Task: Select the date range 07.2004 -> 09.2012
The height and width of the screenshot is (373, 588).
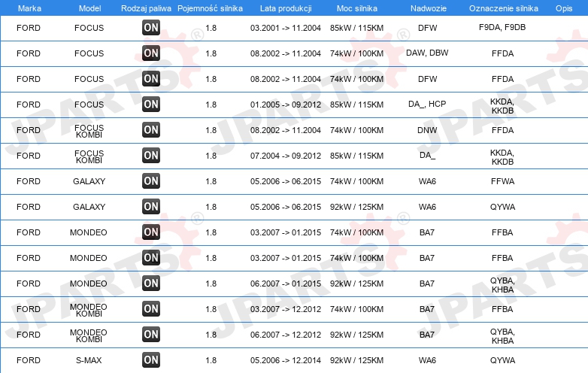Action: coord(286,156)
